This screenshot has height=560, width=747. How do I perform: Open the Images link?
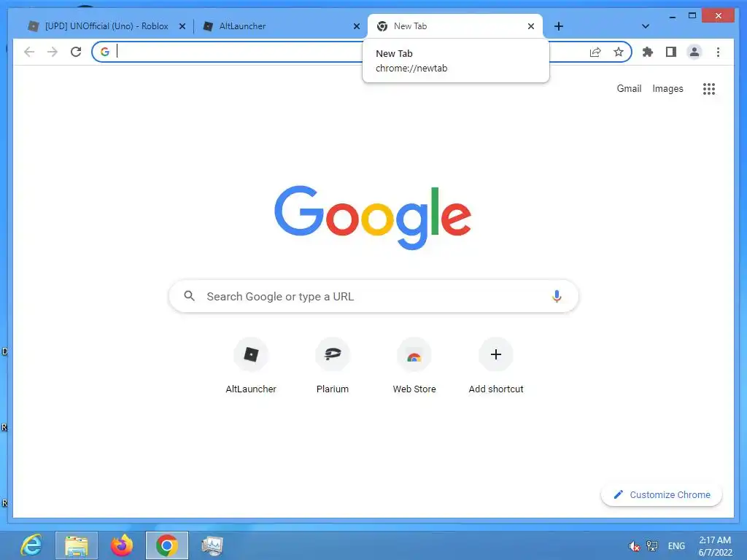[x=667, y=88]
